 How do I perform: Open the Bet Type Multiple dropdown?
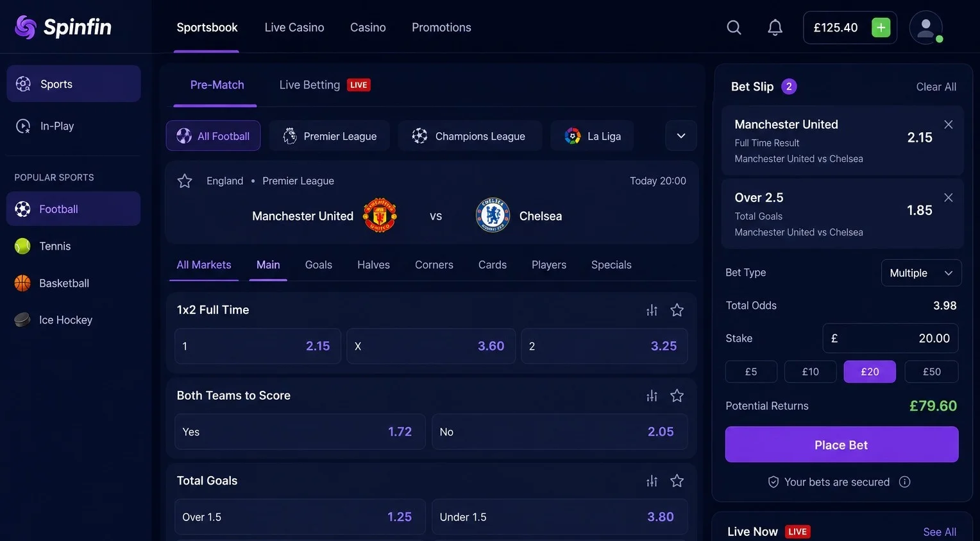(x=921, y=273)
